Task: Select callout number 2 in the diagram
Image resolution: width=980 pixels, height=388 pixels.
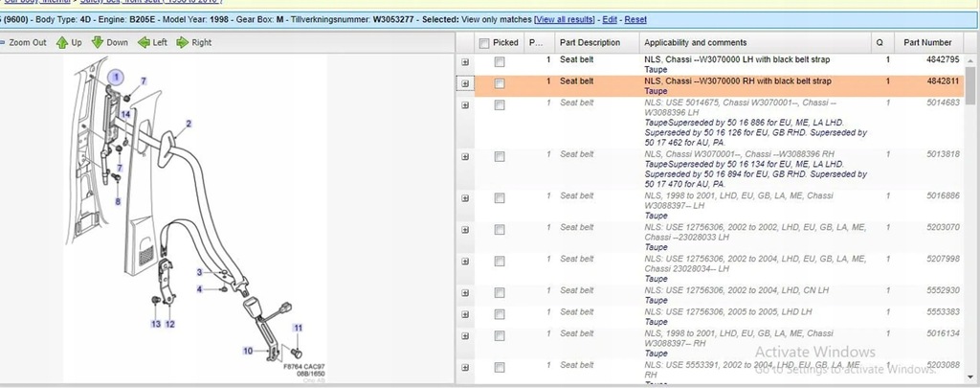Action: coord(189,124)
